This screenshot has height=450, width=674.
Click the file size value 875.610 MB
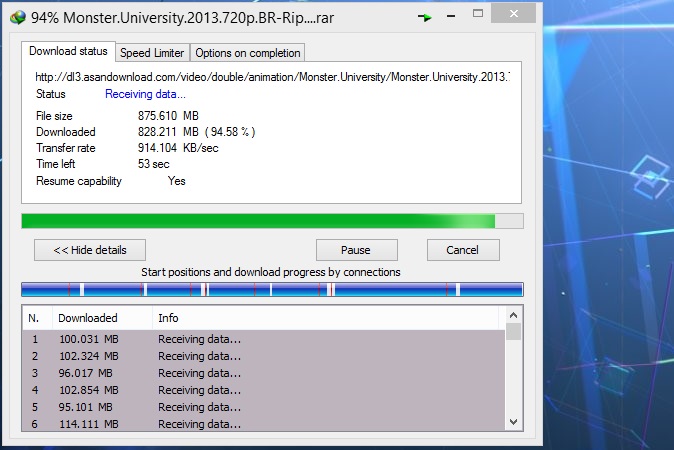click(168, 116)
